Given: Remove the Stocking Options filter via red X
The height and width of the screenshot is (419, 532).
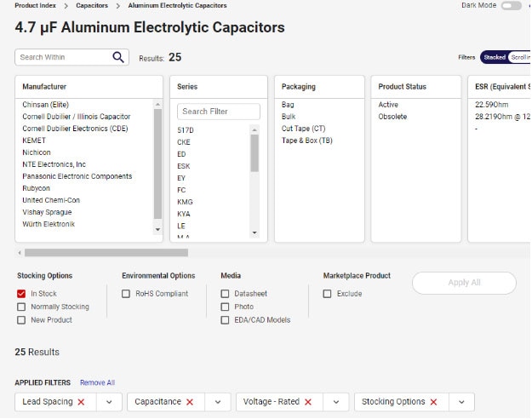Looking at the screenshot, I should [433, 402].
